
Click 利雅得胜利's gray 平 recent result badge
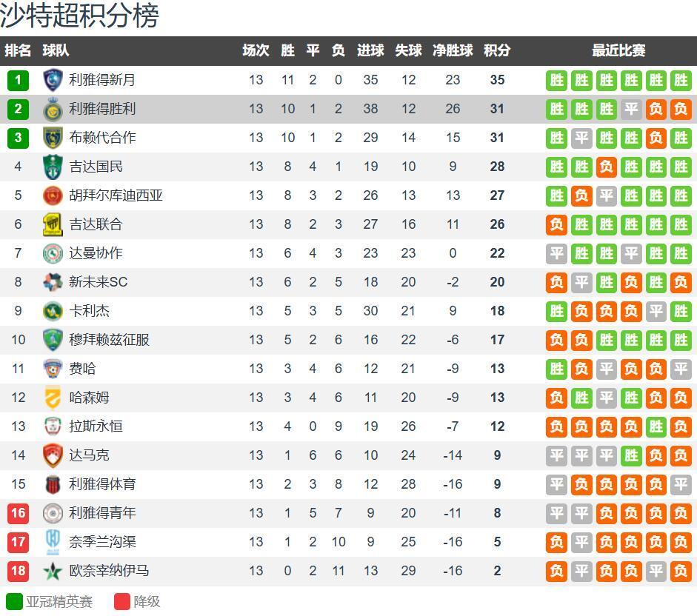631,109
